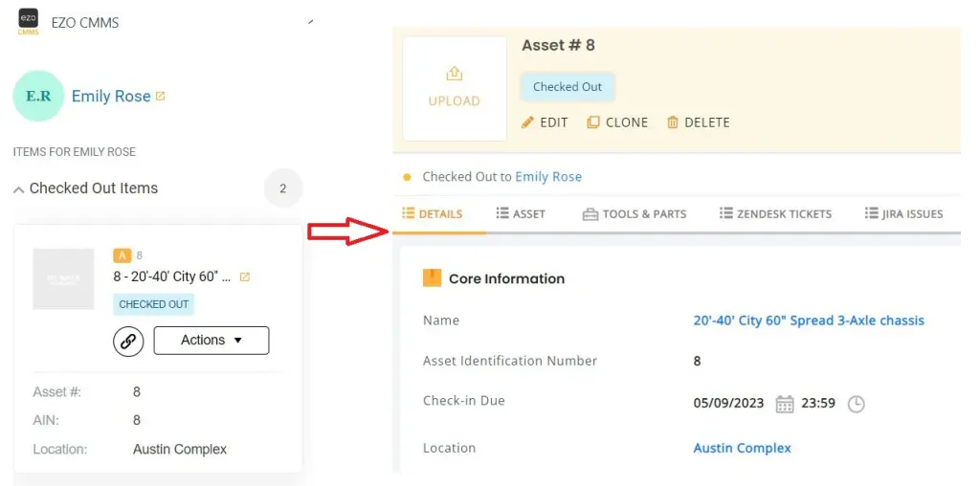Click the 8 - 20'-40' City 60" item title
The height and width of the screenshot is (486, 980).
tap(172, 276)
